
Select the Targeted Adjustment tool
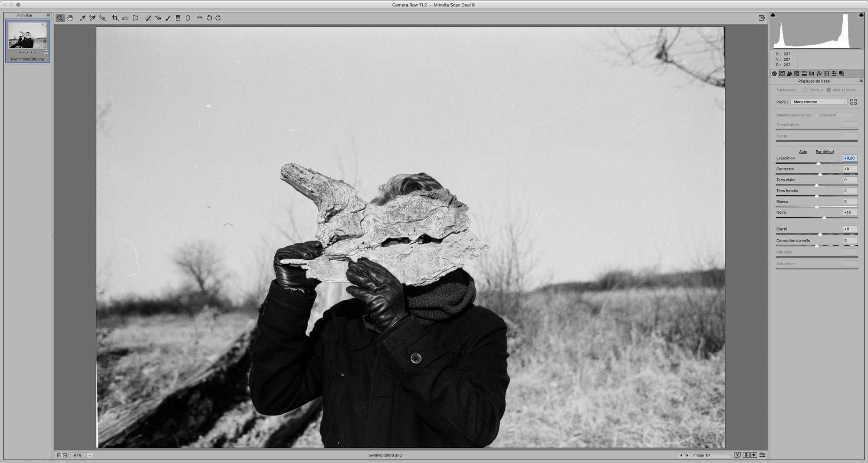coord(102,18)
